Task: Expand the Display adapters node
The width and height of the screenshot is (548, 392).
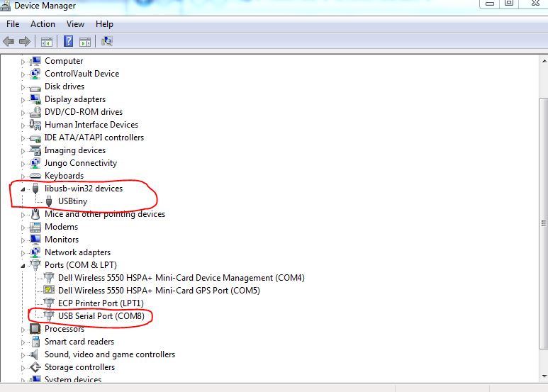Action: [23, 100]
